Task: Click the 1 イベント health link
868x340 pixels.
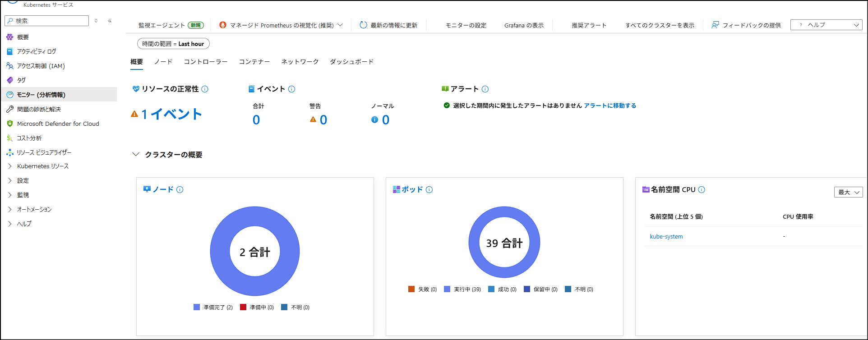Action: tap(171, 114)
